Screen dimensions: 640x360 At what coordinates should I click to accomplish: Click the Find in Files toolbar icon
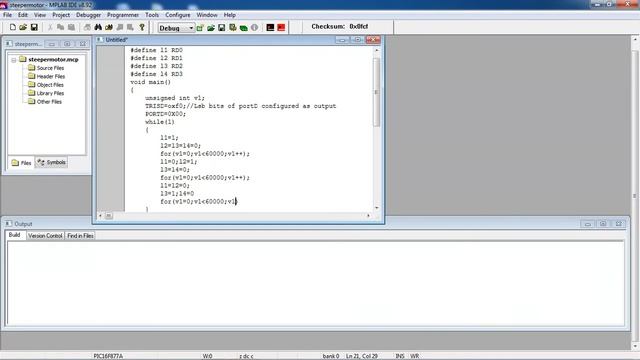click(109, 27)
